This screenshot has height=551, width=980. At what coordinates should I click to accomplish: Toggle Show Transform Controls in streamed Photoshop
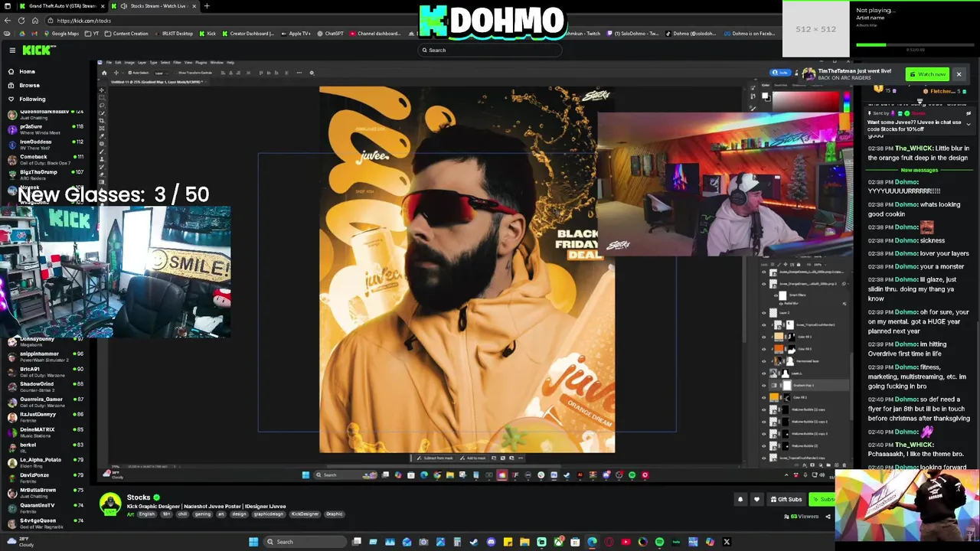[x=175, y=73]
